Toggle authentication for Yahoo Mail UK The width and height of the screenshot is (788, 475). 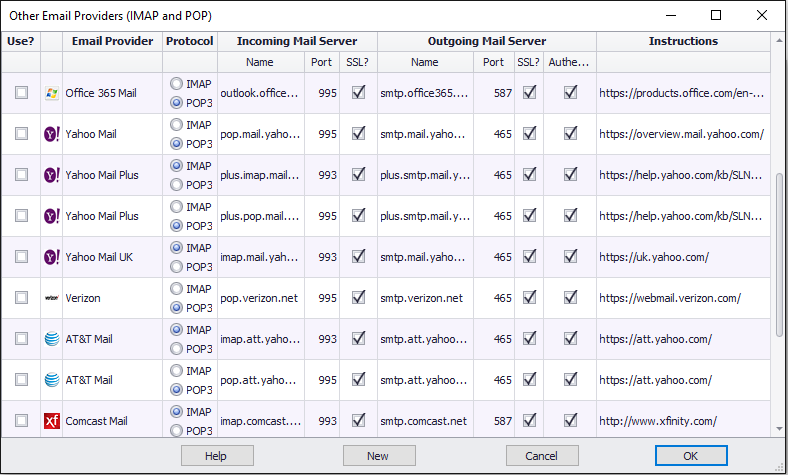(570, 256)
